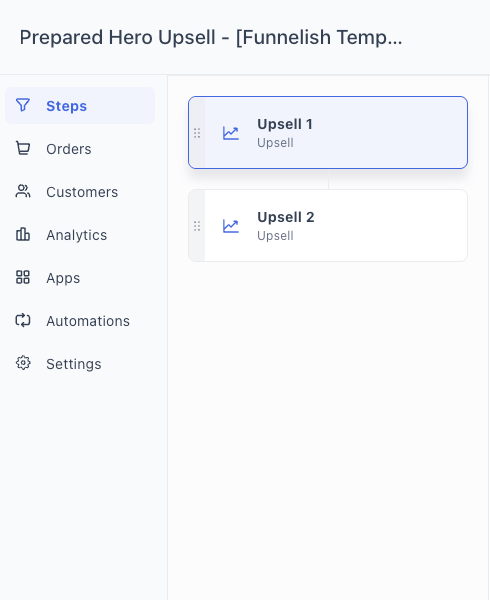490x600 pixels.
Task: Open the Steps section
Action: 80,106
